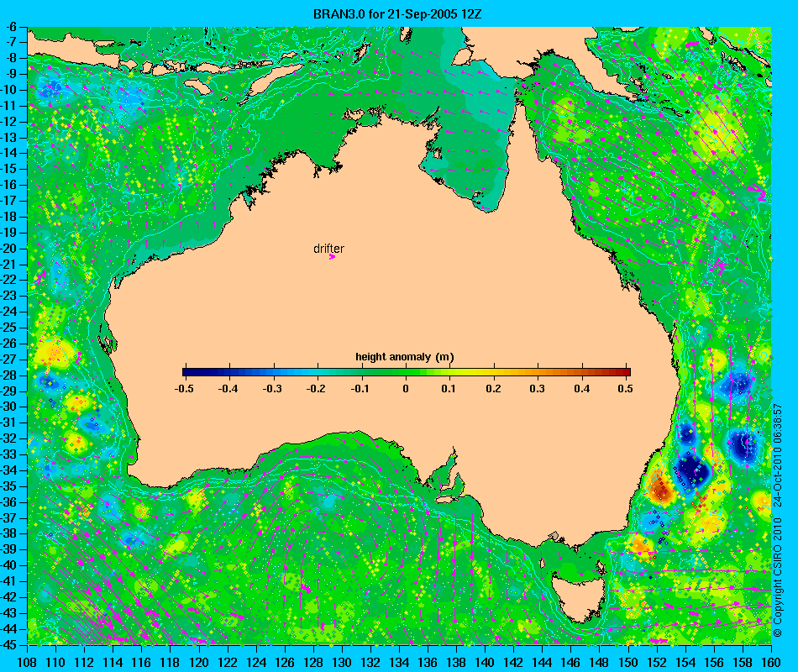This screenshot has height=672, width=798.
Task: Click the longitude axis label 148
Action: 600,662
